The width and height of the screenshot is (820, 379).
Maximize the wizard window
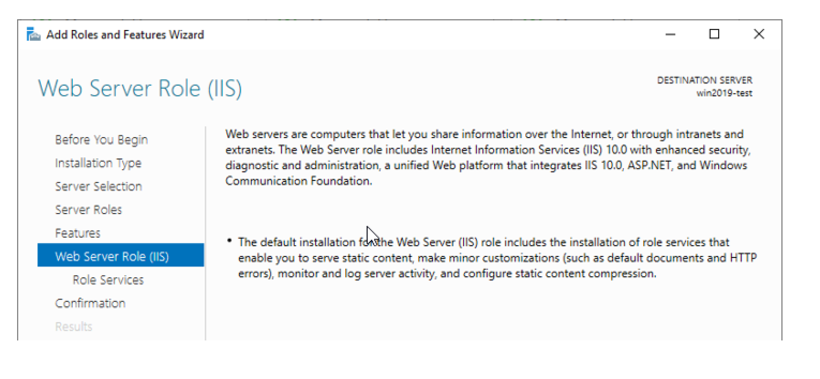(x=714, y=35)
